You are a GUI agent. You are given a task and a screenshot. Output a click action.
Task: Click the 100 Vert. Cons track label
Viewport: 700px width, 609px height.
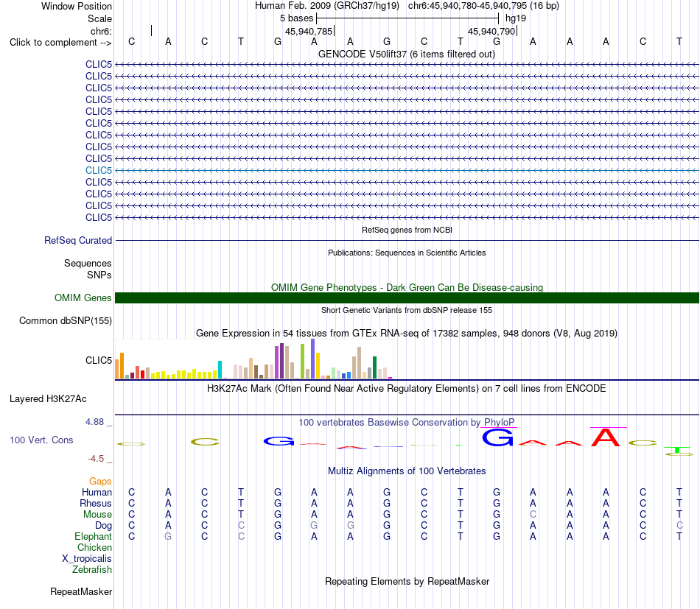click(41, 440)
